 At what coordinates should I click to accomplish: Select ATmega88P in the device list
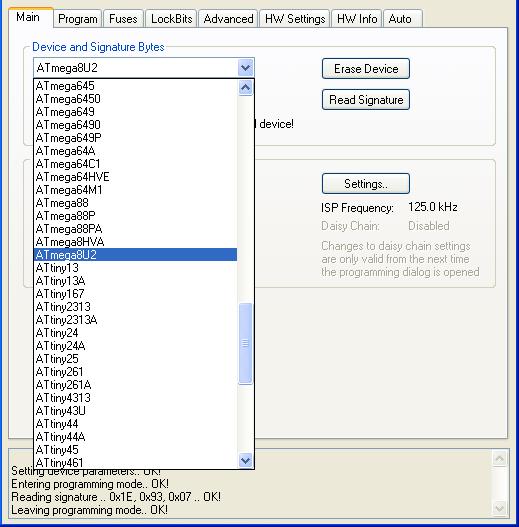click(135, 216)
